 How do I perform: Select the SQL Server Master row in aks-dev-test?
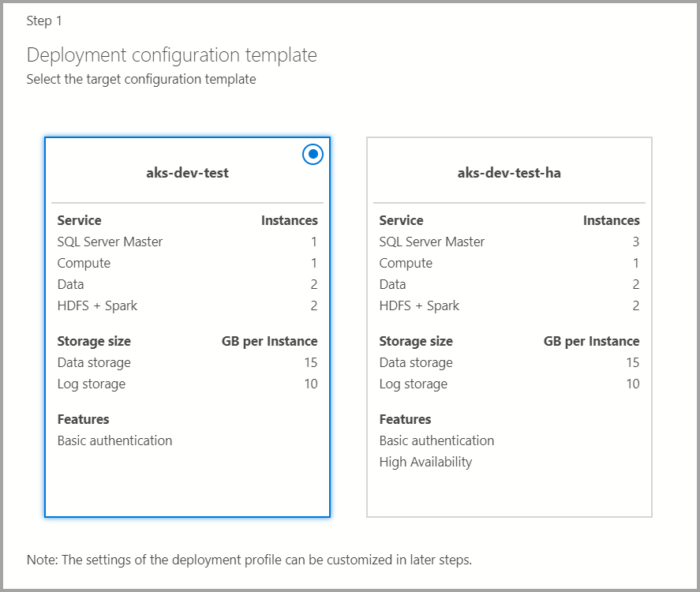click(110, 242)
